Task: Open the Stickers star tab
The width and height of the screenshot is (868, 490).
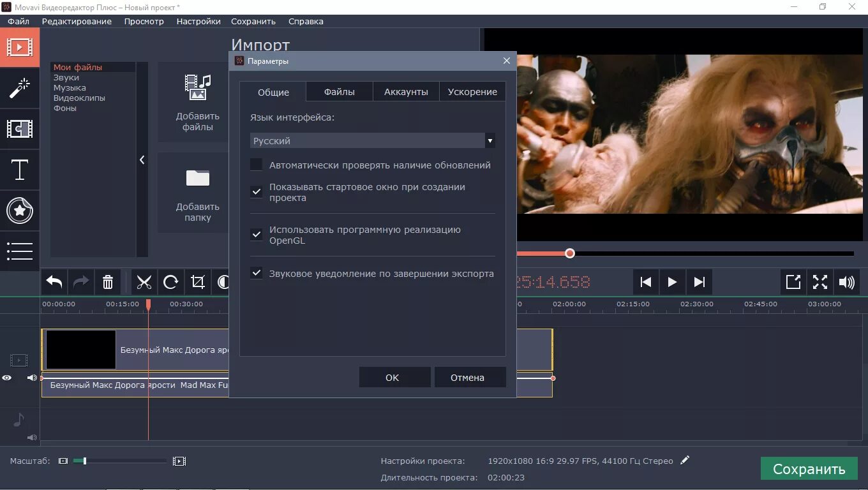Action: [x=20, y=211]
